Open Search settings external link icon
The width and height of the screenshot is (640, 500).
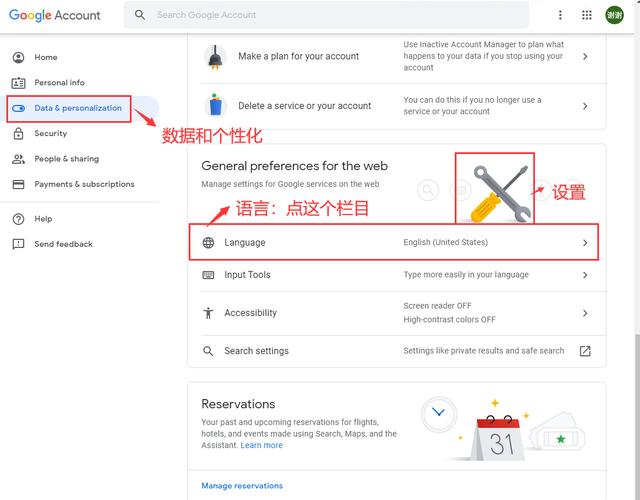tap(585, 351)
